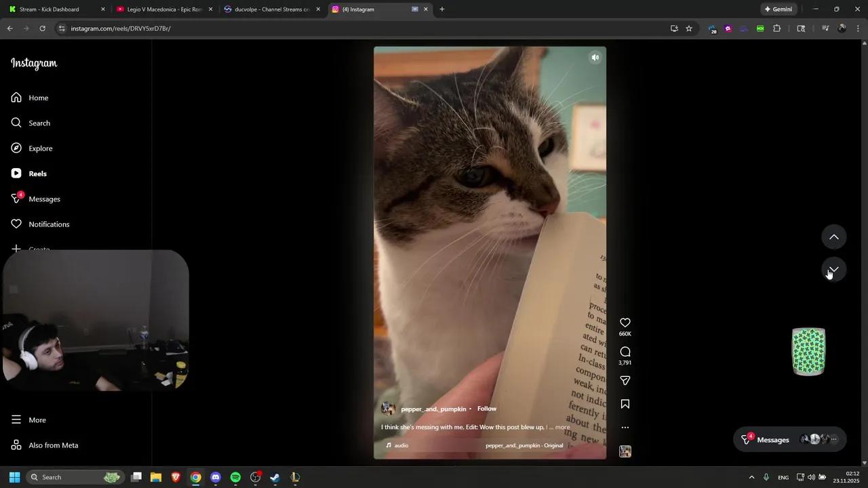Image resolution: width=868 pixels, height=488 pixels.
Task: Open reel options three-dot menu
Action: click(x=625, y=428)
